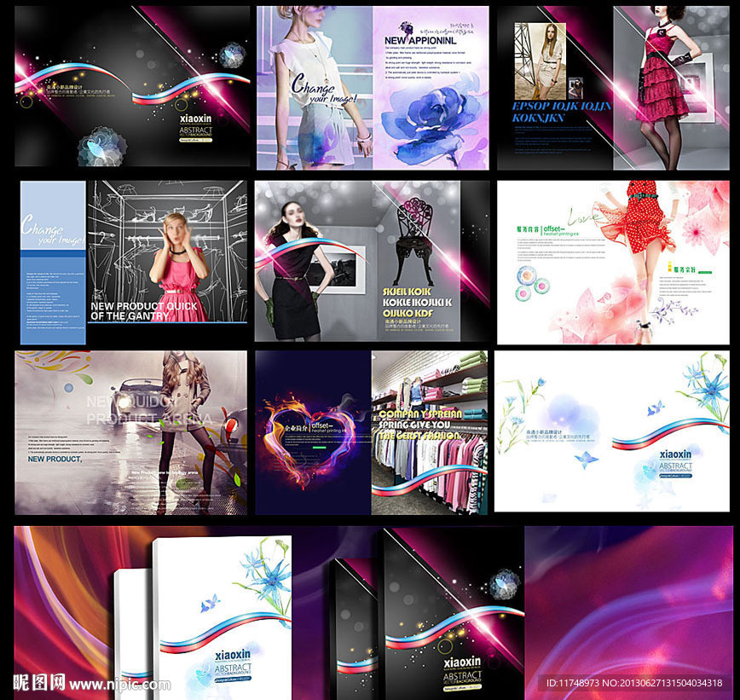The image size is (740, 700).
Task: Click the 'xiaoxin' title on the black book mockup
Action: [x=462, y=662]
